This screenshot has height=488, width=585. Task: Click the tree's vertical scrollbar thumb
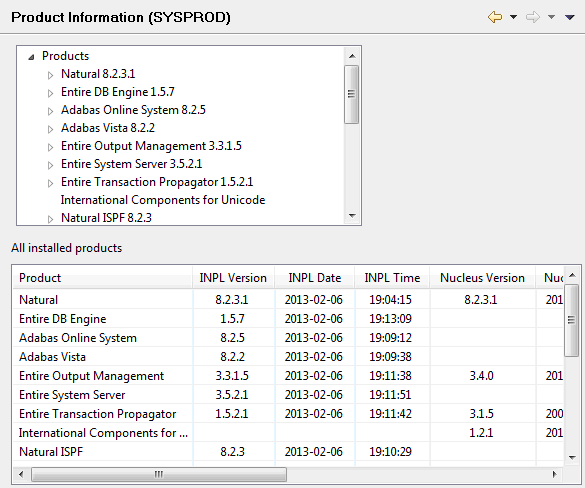click(351, 94)
